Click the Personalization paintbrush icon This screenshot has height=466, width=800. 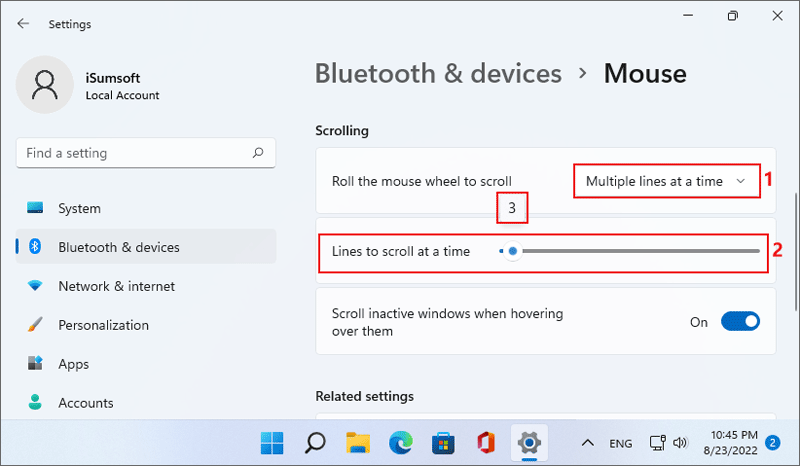(35, 325)
